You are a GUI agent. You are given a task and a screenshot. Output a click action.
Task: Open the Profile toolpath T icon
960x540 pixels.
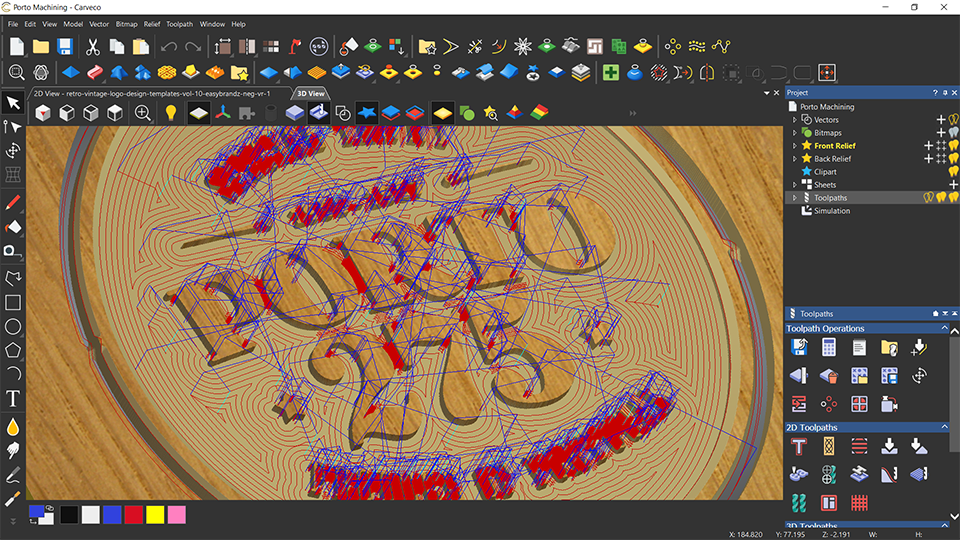(x=798, y=446)
